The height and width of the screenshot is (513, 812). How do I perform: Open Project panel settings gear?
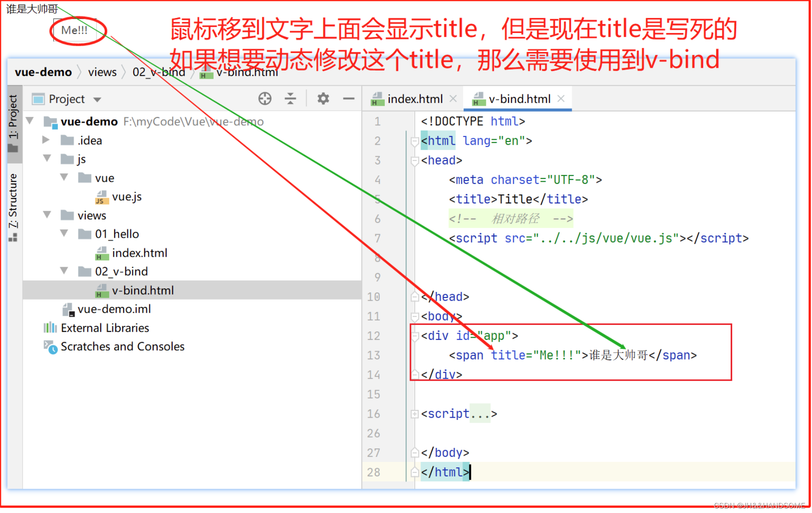coord(323,99)
